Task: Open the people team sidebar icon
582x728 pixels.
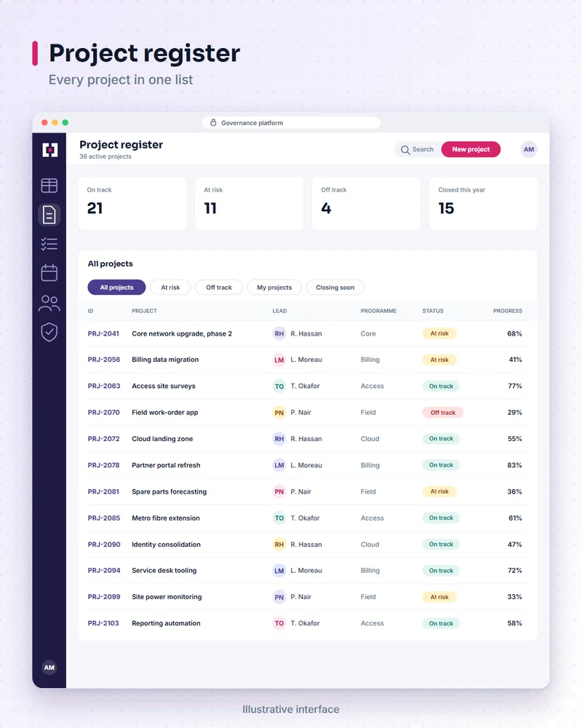Action: tap(49, 303)
